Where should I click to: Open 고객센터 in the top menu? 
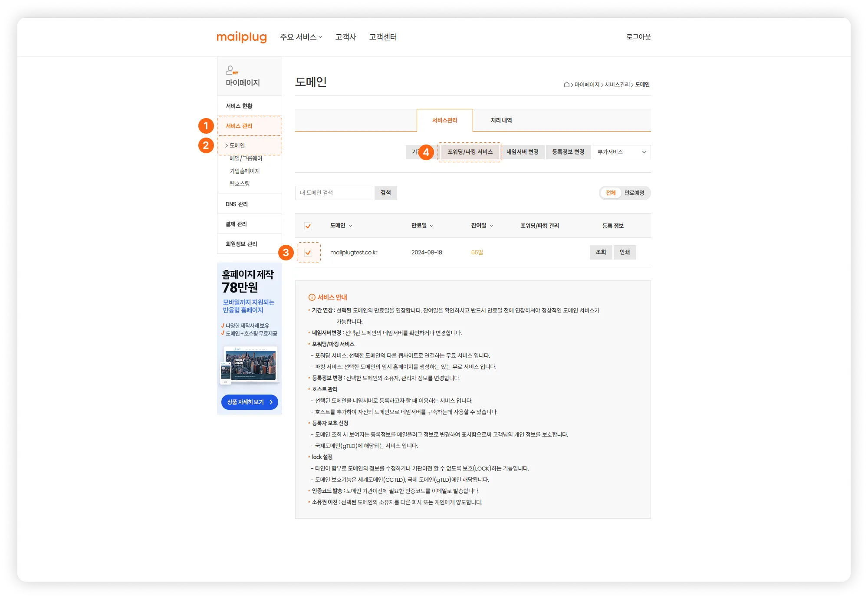click(x=383, y=37)
